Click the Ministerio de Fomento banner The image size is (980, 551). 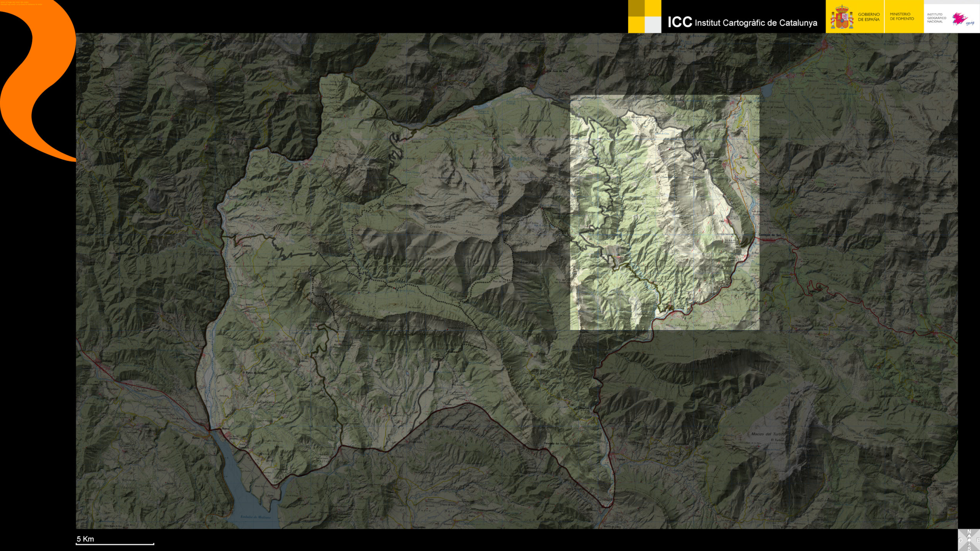(x=902, y=16)
